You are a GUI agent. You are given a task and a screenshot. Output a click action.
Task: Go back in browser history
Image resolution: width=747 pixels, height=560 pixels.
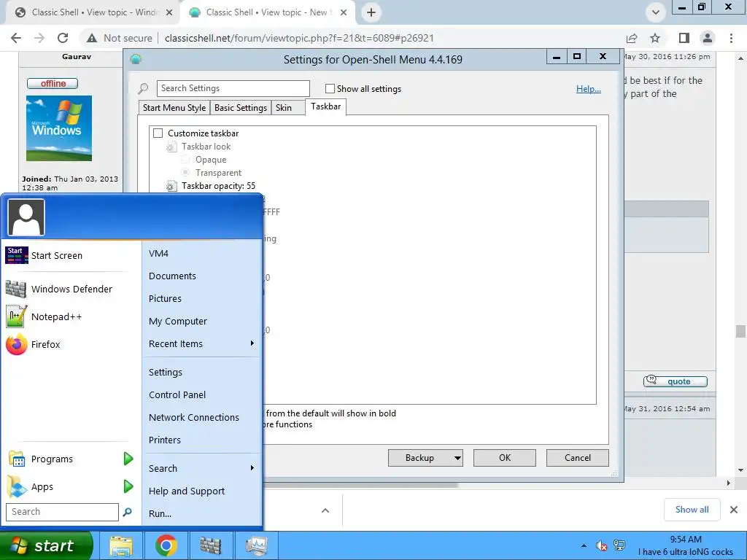click(x=16, y=38)
